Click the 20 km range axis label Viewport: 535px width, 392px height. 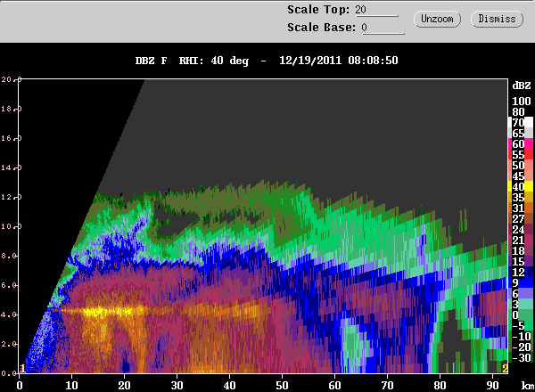coord(124,386)
